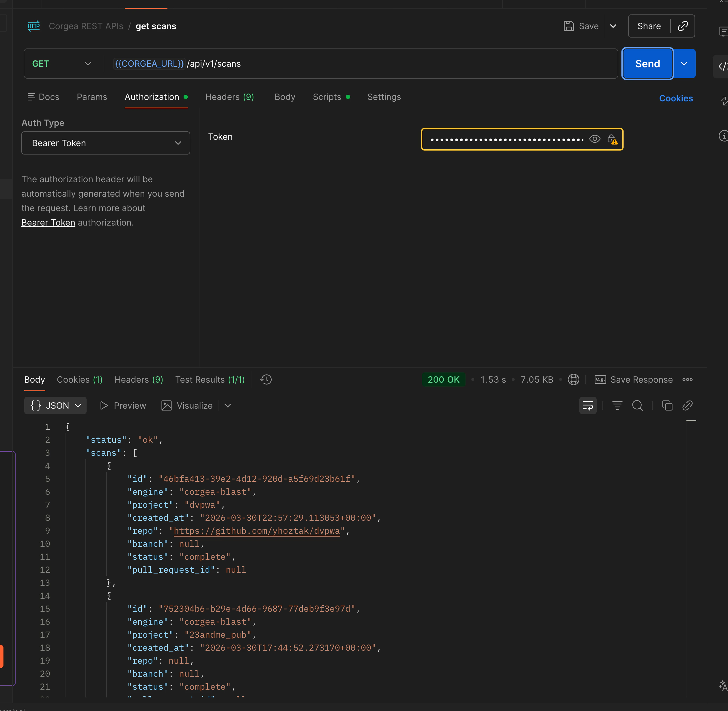Viewport: 728px width, 711px height.
Task: Toggle line wrapping in the response viewer
Action: pyautogui.click(x=588, y=405)
